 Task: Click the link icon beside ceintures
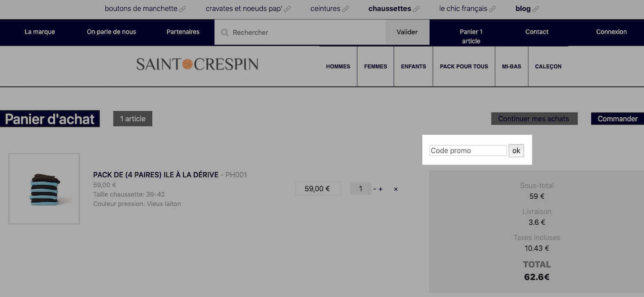(x=345, y=9)
